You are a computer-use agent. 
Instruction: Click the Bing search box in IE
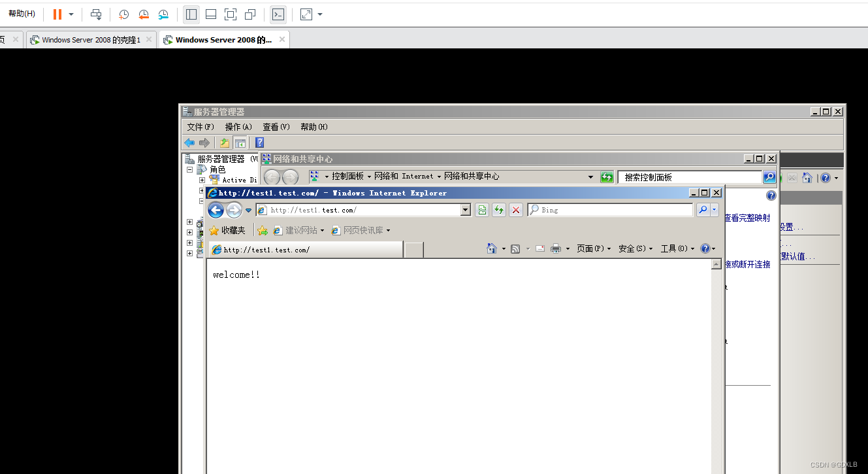(x=610, y=210)
